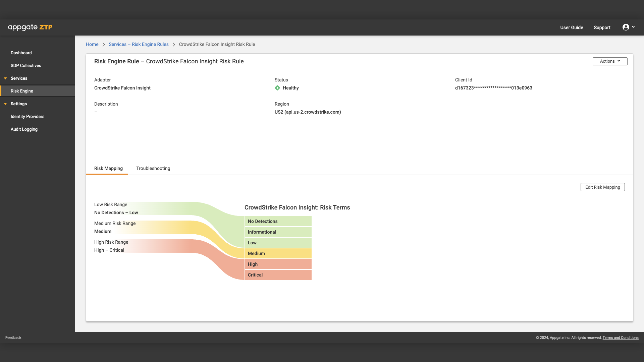Open the Actions dropdown menu
The image size is (644, 362).
point(610,61)
